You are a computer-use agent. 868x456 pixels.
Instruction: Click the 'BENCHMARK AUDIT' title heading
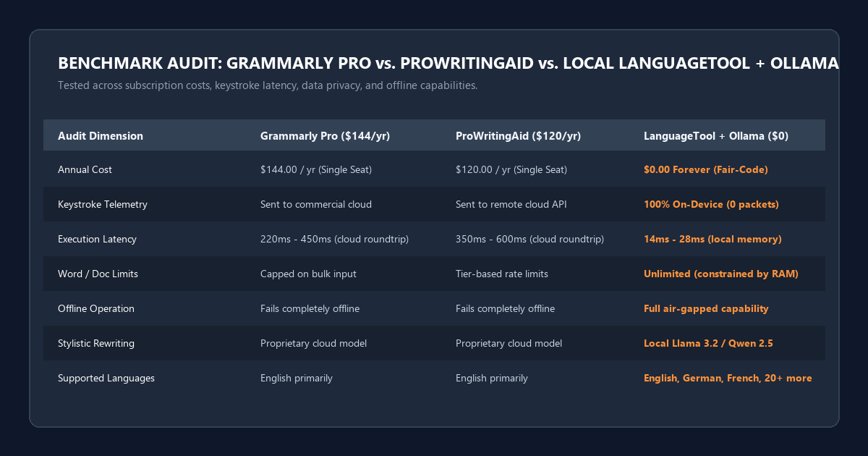pyautogui.click(x=448, y=64)
